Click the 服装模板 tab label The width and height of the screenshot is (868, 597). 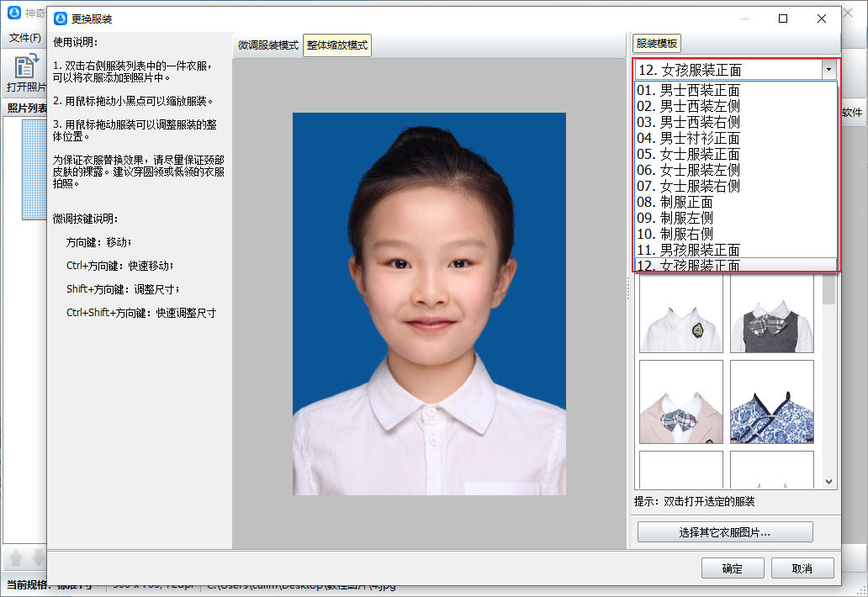pyautogui.click(x=656, y=45)
